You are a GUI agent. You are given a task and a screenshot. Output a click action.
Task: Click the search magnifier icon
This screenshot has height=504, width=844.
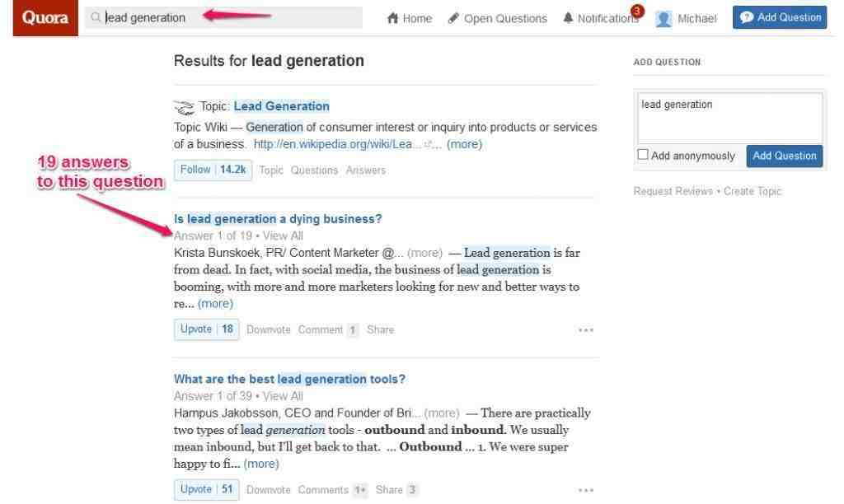click(x=96, y=17)
